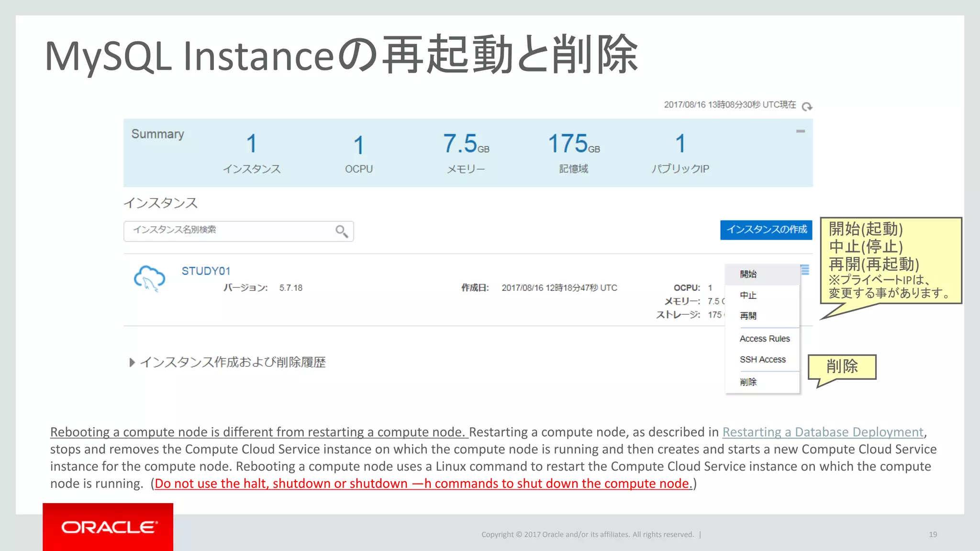The width and height of the screenshot is (980, 551).
Task: Choose 開始 from the instance menu
Action: pyautogui.click(x=762, y=275)
